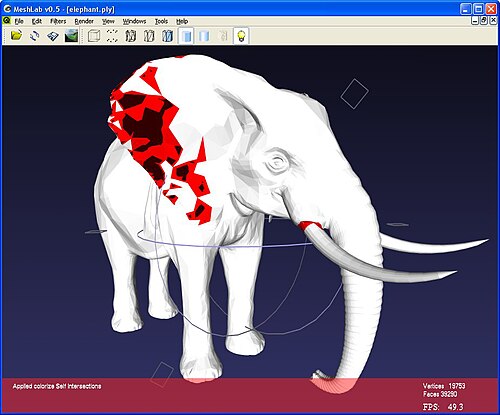Save the mesh with the floppy disk icon
Viewport: 500px width, 415px height.
coord(53,35)
